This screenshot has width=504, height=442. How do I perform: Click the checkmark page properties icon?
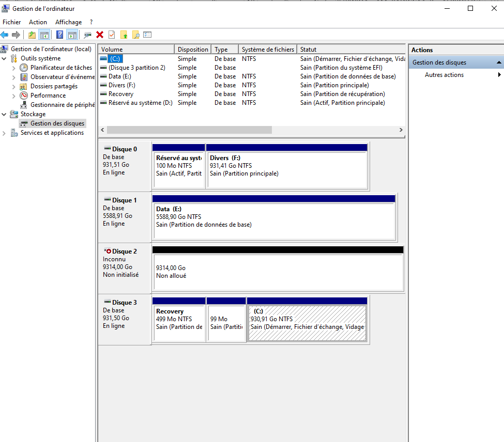(x=112, y=35)
